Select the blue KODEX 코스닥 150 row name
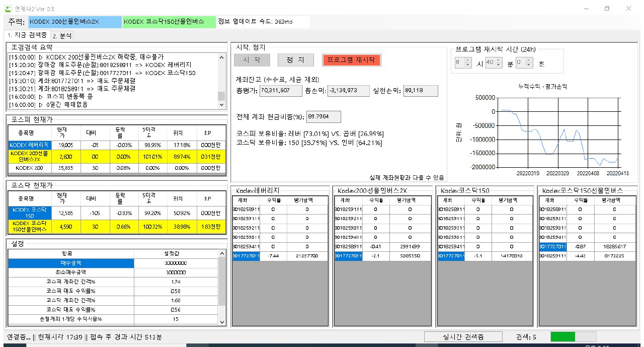 (29, 213)
